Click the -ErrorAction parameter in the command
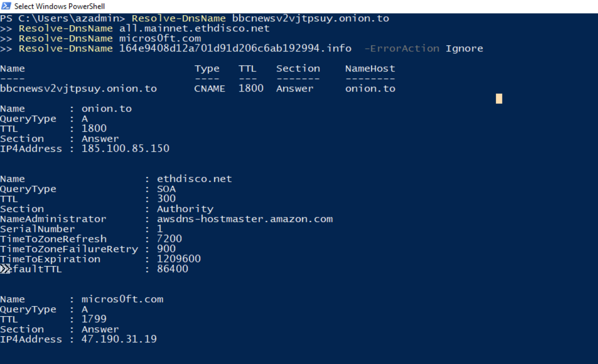Image resolution: width=598 pixels, height=364 pixels. pyautogui.click(x=402, y=48)
